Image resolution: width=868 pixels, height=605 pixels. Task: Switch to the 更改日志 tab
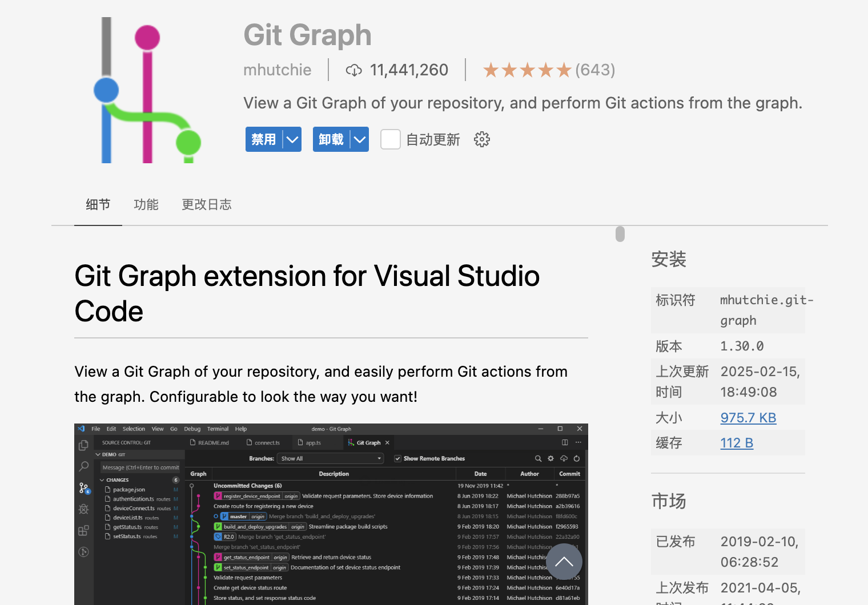point(207,204)
